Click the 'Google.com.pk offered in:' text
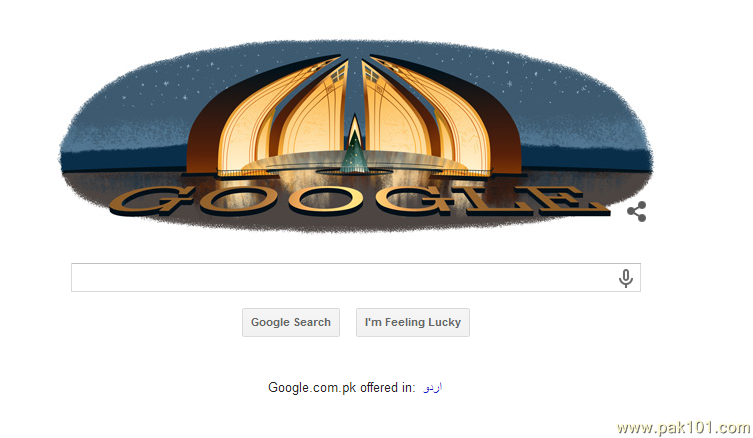The width and height of the screenshot is (753, 438). (341, 388)
